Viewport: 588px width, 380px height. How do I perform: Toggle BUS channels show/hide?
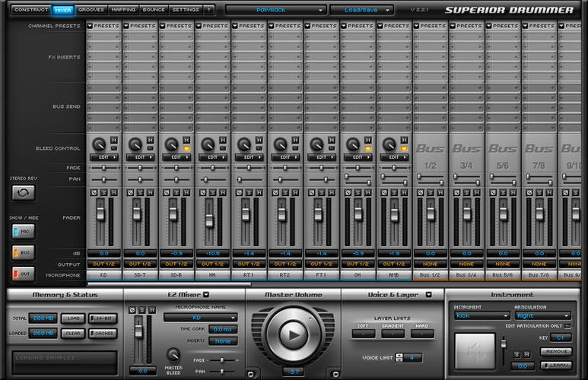pos(24,252)
